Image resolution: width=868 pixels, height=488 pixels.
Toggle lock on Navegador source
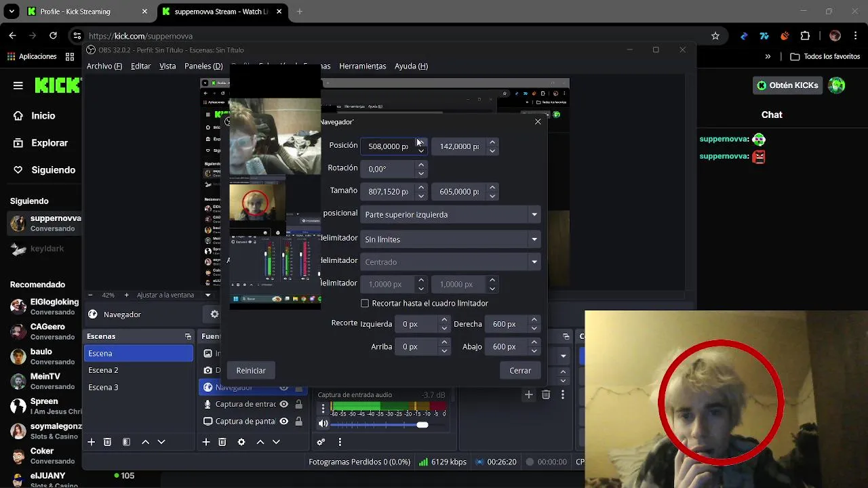(298, 388)
